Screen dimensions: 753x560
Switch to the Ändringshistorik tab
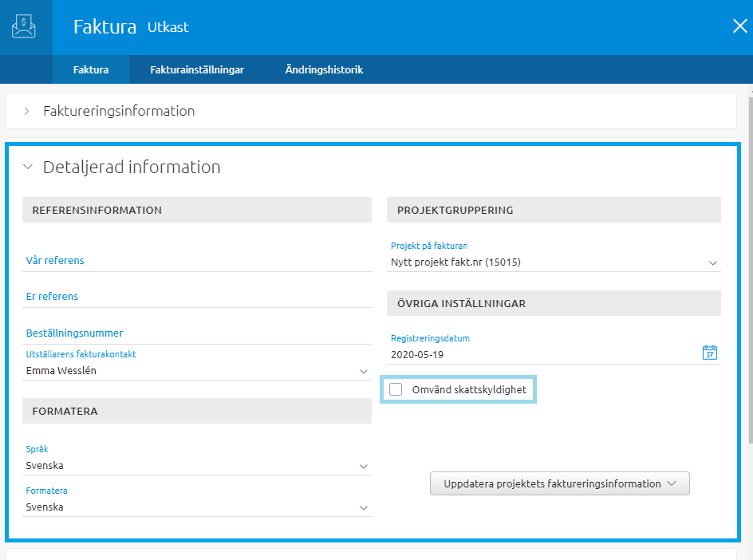click(x=324, y=70)
